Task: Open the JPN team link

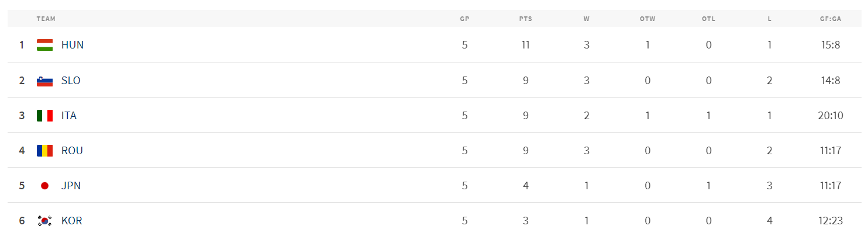Action: 71,186
